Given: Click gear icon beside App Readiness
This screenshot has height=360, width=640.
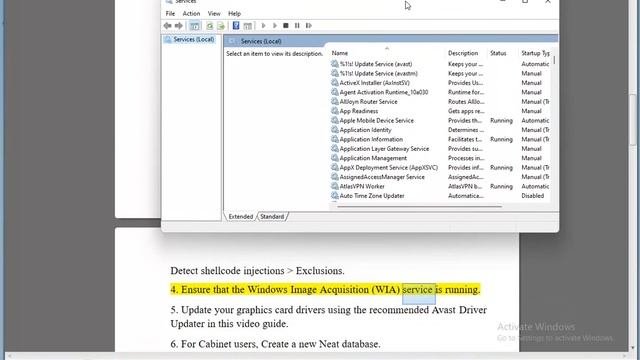Looking at the screenshot, I should tap(335, 111).
